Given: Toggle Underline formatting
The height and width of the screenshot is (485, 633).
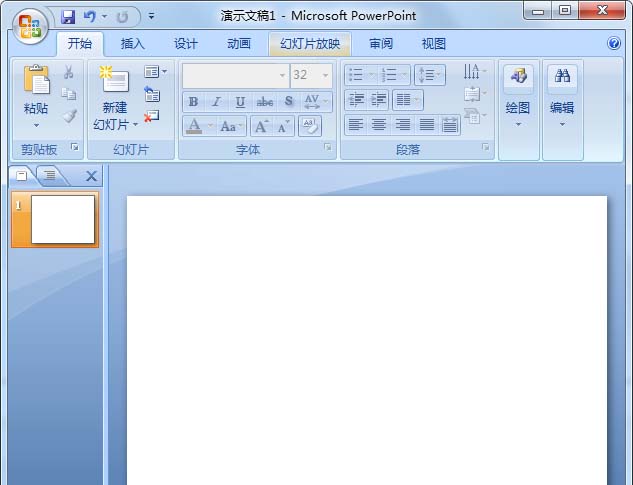Looking at the screenshot, I should pos(240,102).
